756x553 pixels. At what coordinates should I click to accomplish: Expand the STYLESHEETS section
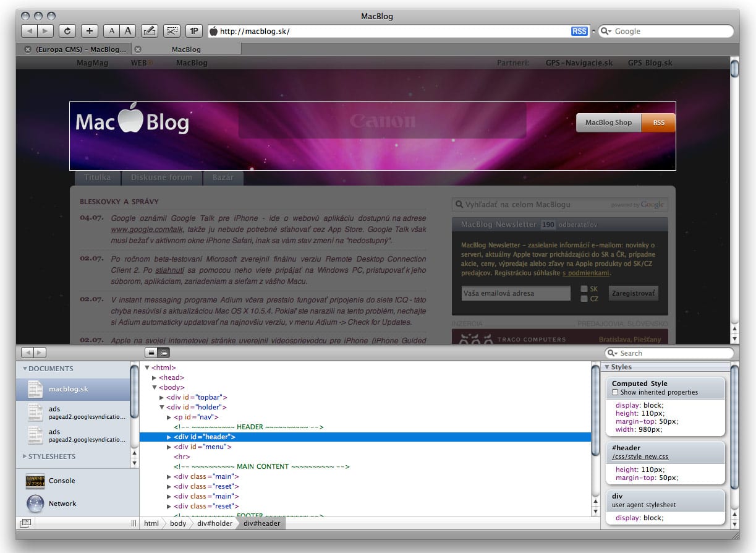click(25, 457)
